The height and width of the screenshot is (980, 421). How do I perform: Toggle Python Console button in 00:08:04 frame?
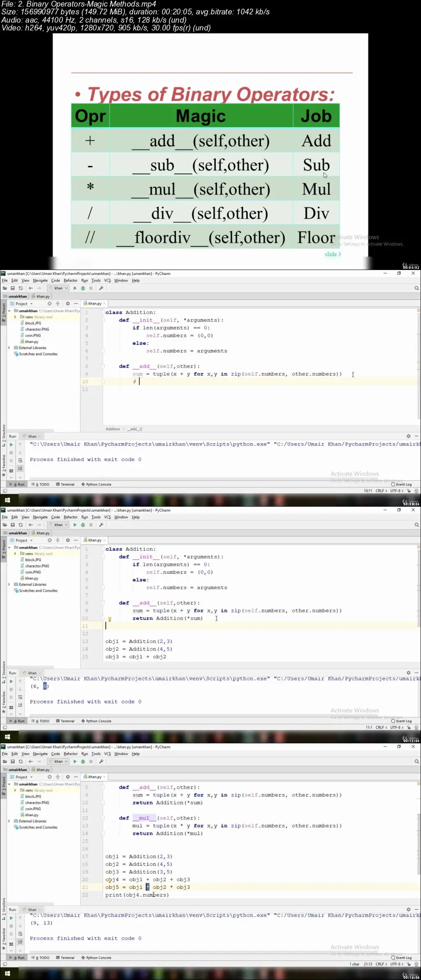[x=96, y=484]
